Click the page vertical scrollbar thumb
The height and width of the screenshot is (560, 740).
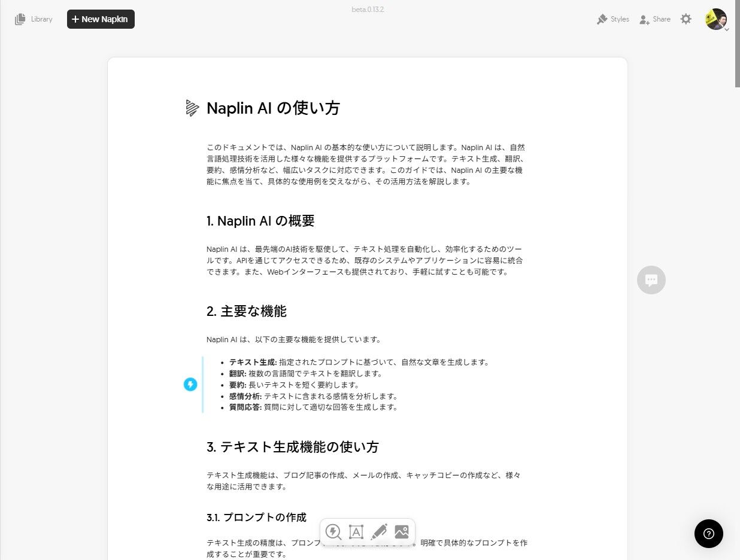pyautogui.click(x=737, y=44)
